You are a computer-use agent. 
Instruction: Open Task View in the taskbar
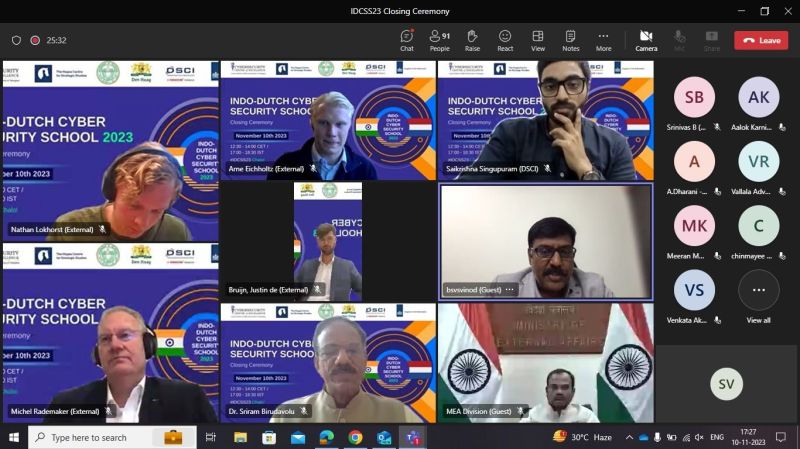tap(210, 437)
